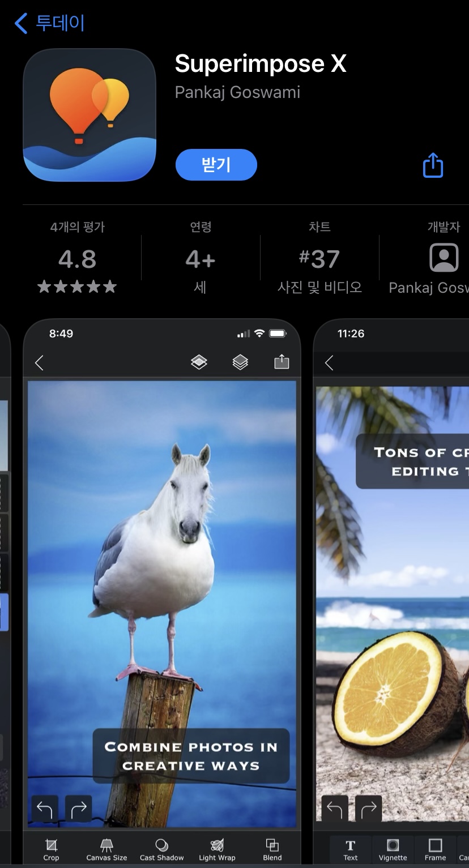Open the horse-seagull preview screenshot
This screenshot has height=868, width=469.
click(162, 592)
